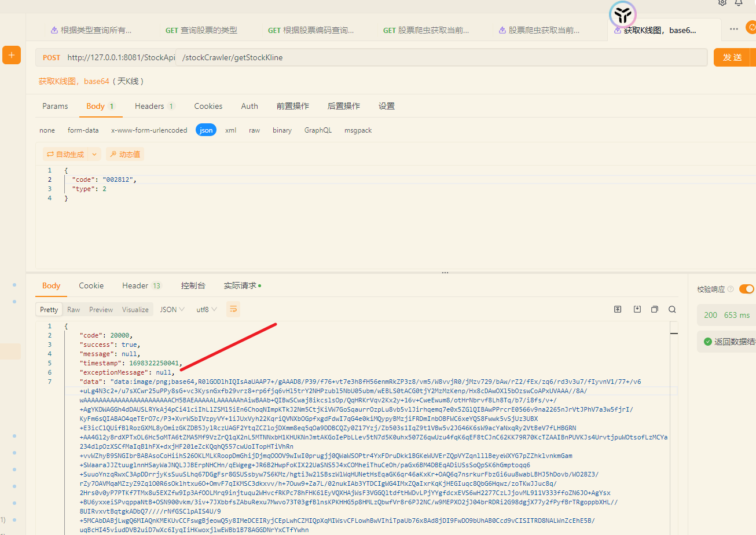The height and width of the screenshot is (535, 756).
Task: Click the 发送 send button
Action: [x=732, y=57]
